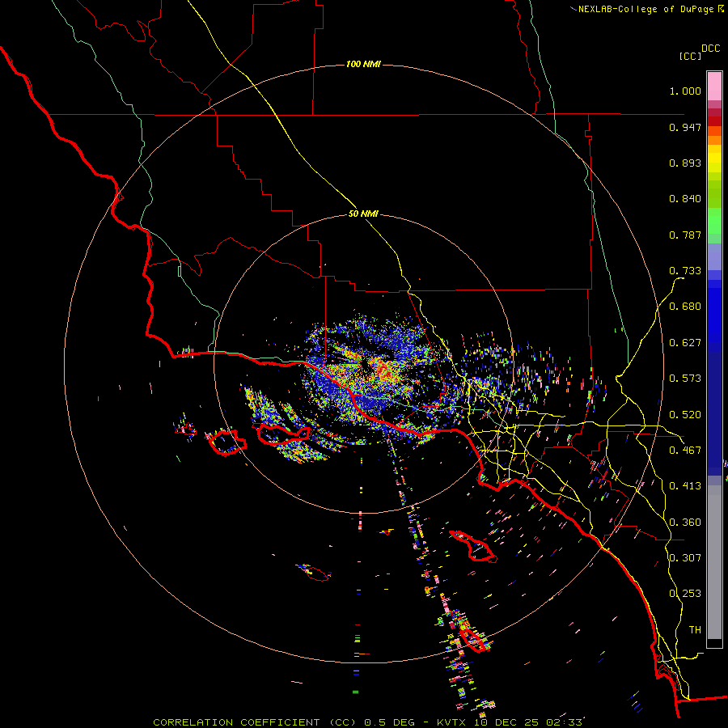This screenshot has width=728, height=728.
Task: Click the 0.787 scale value
Action: (x=685, y=235)
